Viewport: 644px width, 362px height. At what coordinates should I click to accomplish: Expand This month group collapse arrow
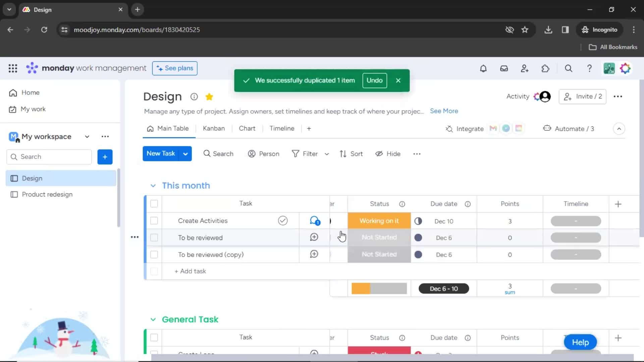point(153,186)
